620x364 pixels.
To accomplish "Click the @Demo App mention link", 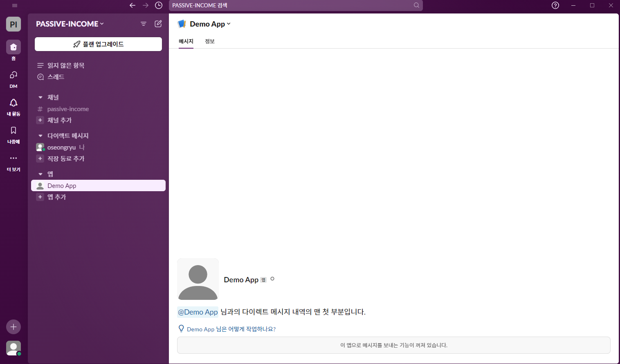I will pyautogui.click(x=198, y=312).
